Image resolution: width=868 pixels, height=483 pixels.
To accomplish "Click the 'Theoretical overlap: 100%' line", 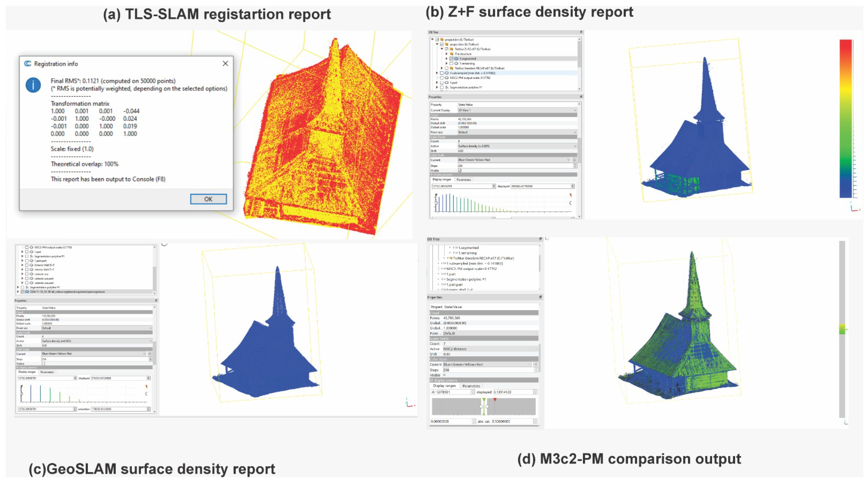I will point(85,164).
